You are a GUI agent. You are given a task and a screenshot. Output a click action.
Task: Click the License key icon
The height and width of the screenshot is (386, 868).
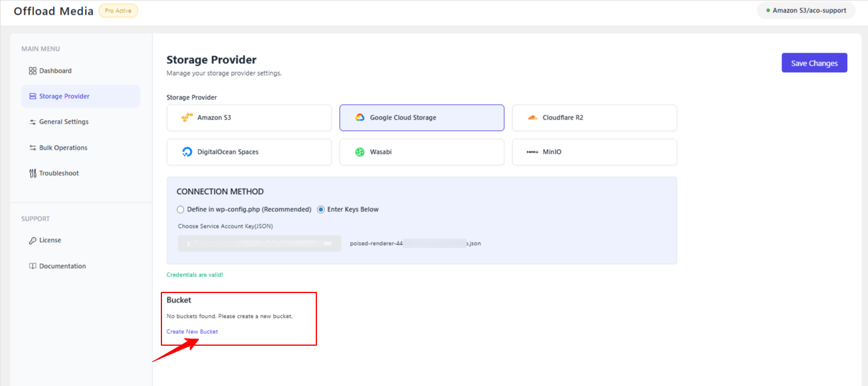33,240
